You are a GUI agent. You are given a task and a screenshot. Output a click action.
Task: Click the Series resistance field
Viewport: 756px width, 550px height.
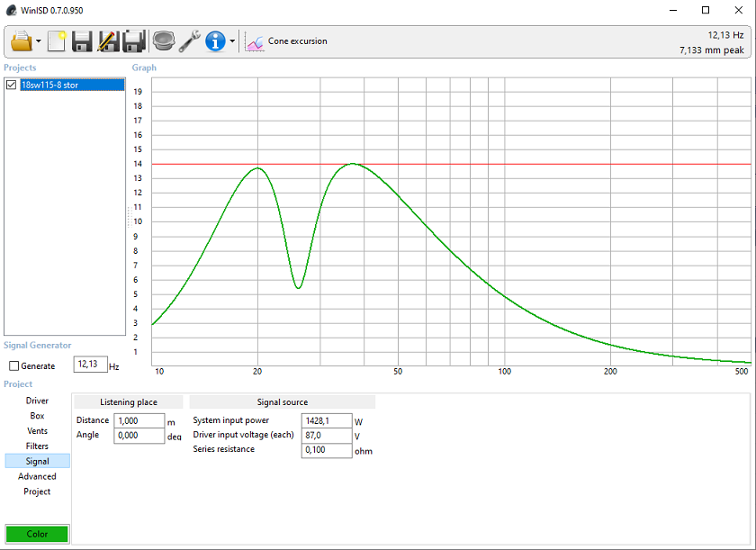click(327, 450)
